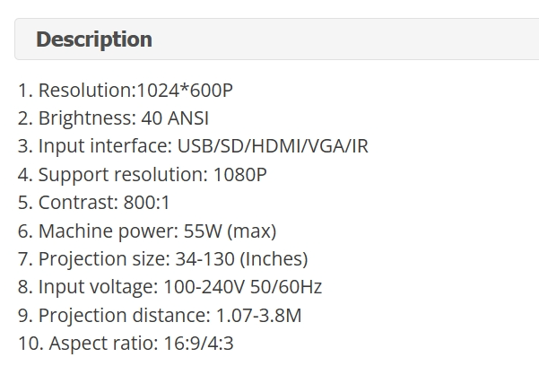
Task: Click the 'Brightness' label in item 2
Action: 87,118
